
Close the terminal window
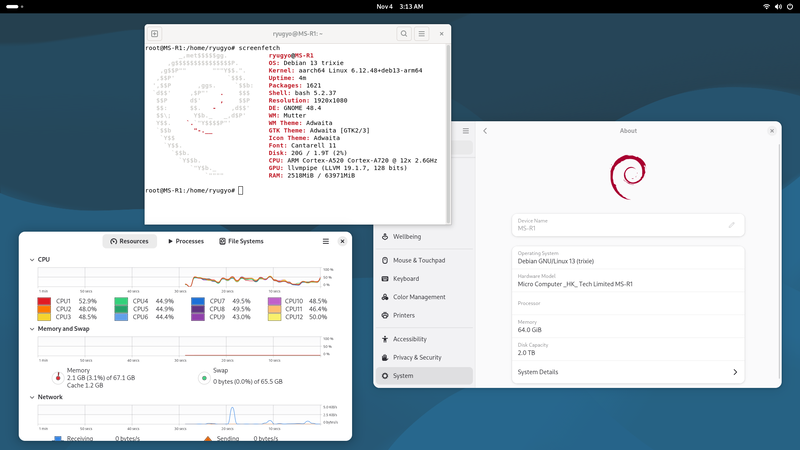point(441,34)
